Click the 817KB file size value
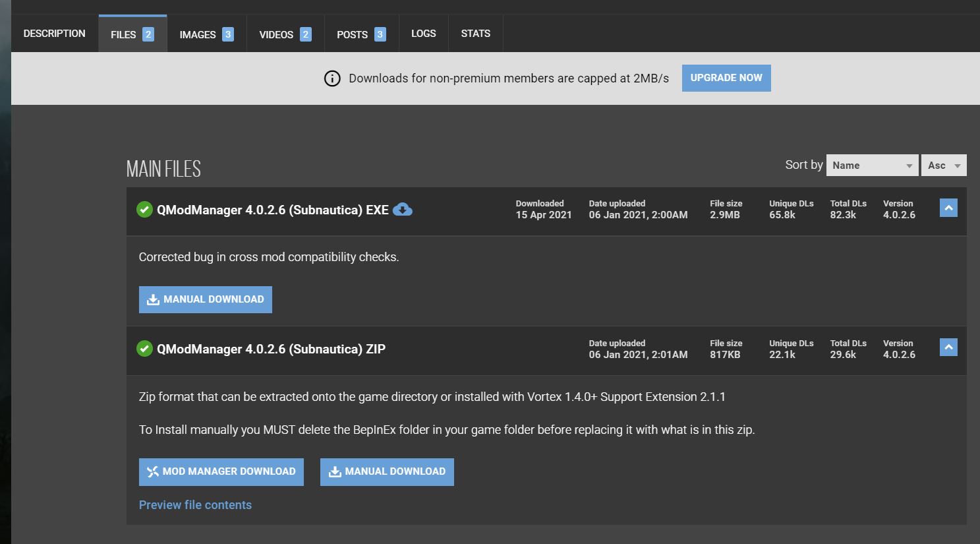 pos(725,355)
